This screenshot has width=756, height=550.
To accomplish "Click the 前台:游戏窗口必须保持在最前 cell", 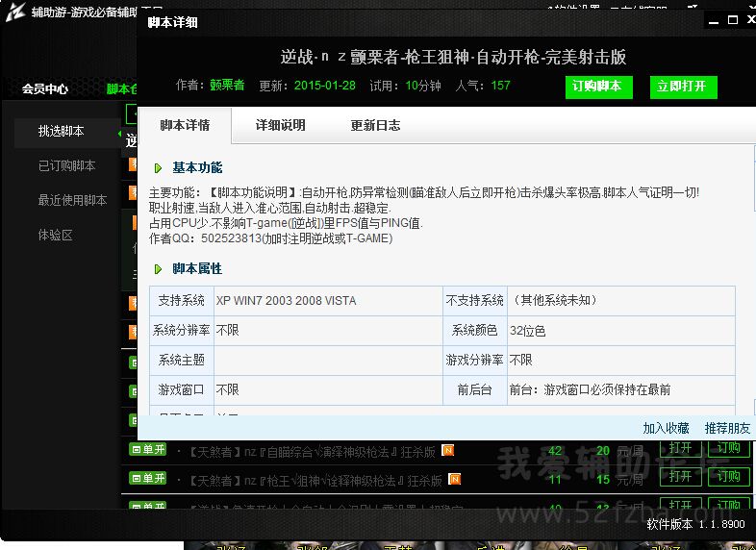I will (x=621, y=390).
